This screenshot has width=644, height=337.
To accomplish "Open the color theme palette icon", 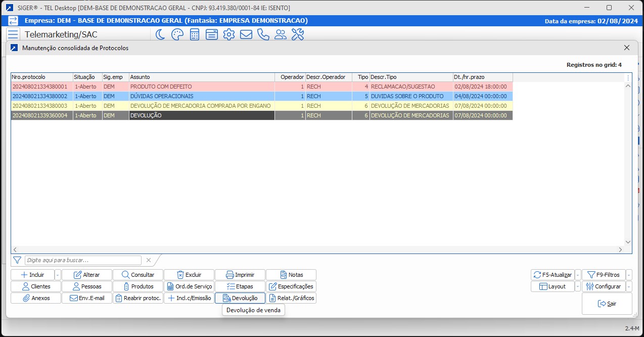I will pyautogui.click(x=177, y=34).
